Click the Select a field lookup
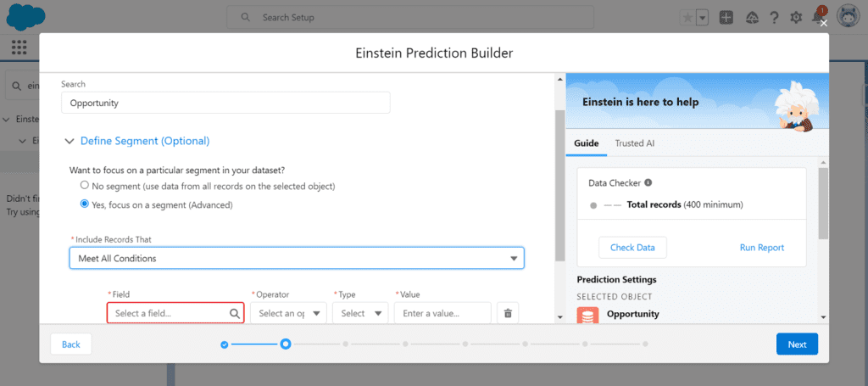 (175, 313)
